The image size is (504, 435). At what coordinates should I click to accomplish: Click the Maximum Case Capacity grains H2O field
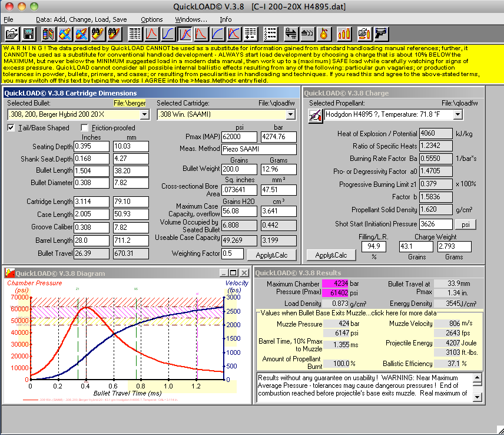[x=239, y=211]
